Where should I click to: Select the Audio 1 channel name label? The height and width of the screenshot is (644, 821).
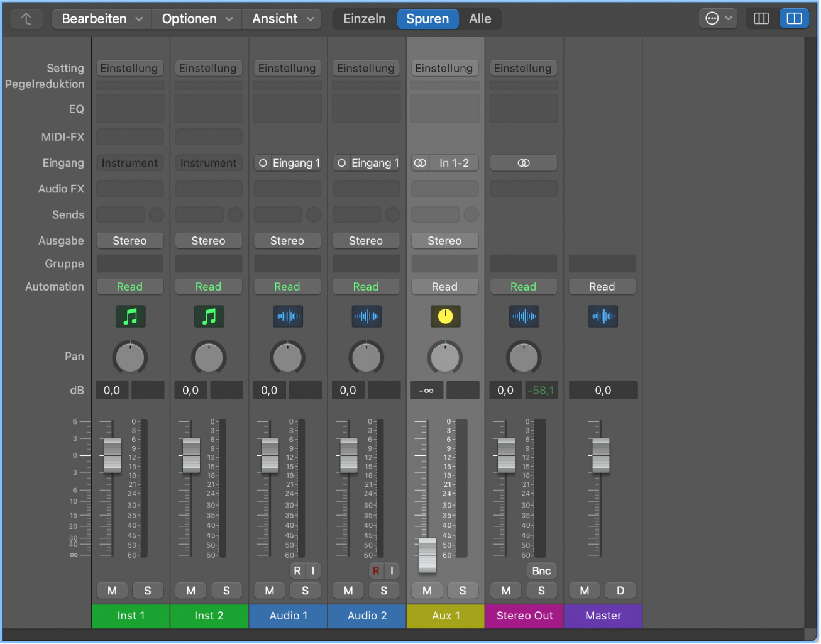tap(289, 616)
